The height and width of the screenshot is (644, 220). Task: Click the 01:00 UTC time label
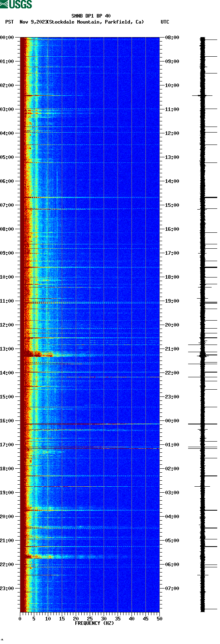172,445
